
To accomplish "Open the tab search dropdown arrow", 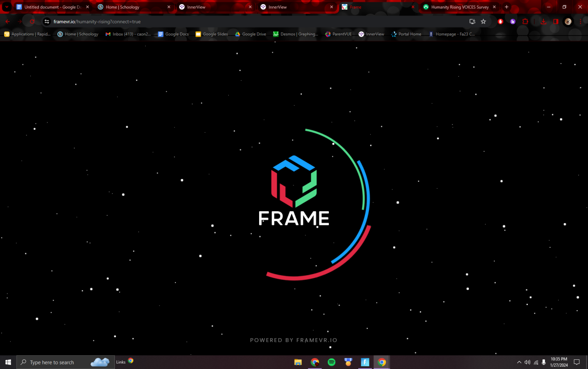I will (7, 7).
